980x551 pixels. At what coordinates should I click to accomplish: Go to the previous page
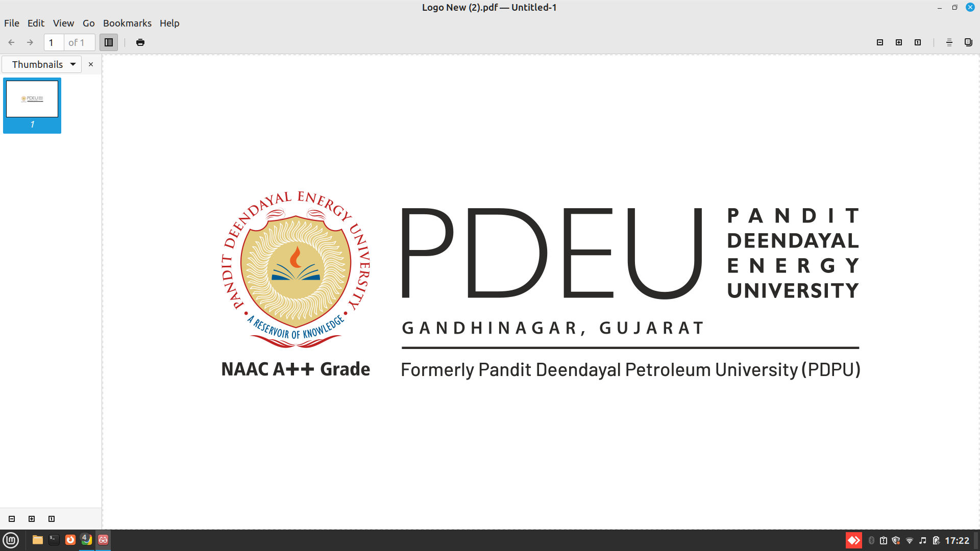point(11,42)
